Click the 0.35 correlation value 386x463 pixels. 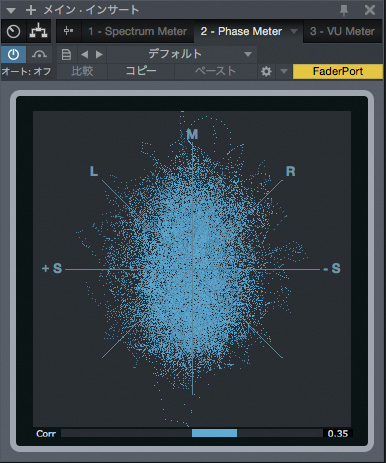(338, 433)
